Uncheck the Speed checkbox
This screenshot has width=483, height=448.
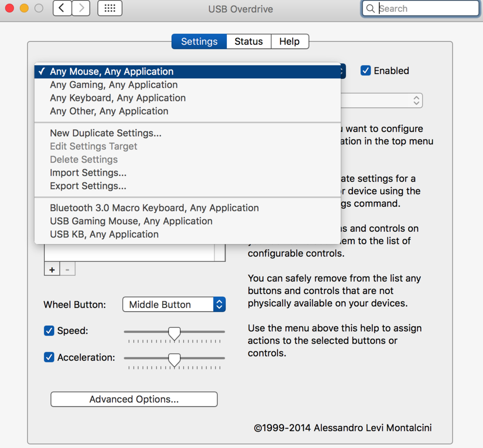pos(49,330)
